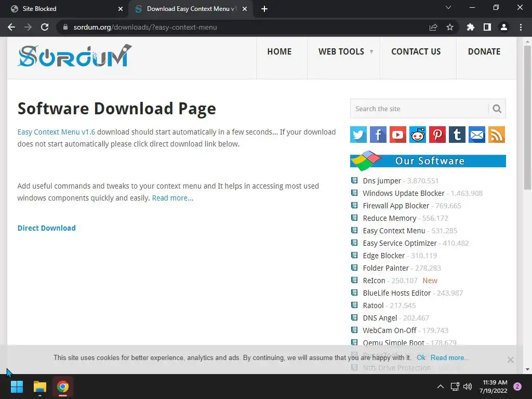View site security lock information

click(65, 27)
